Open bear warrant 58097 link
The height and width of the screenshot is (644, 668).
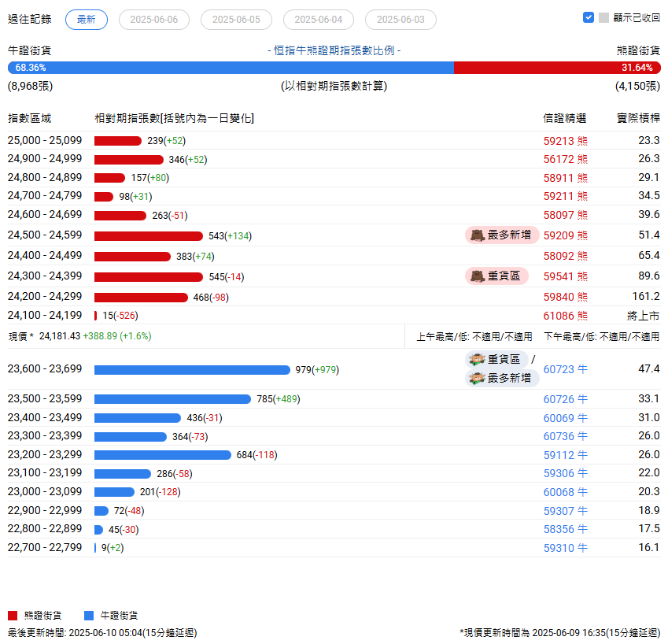click(x=566, y=215)
